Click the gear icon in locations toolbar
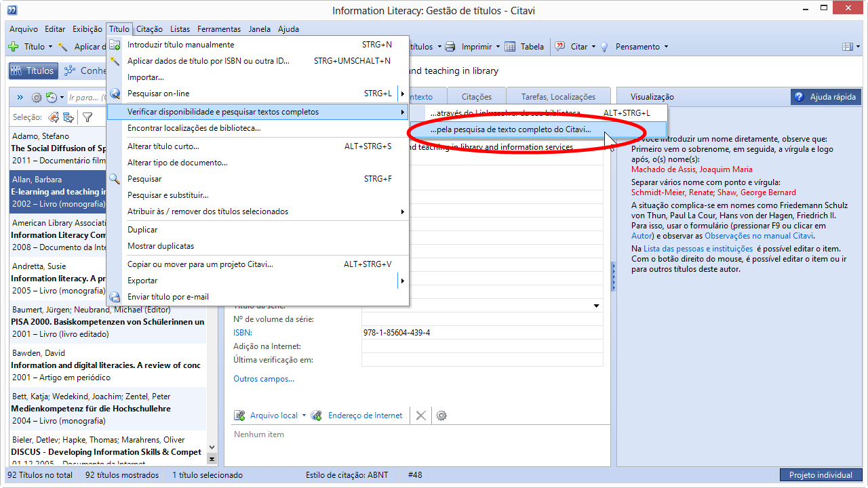This screenshot has width=868, height=488. click(441, 415)
